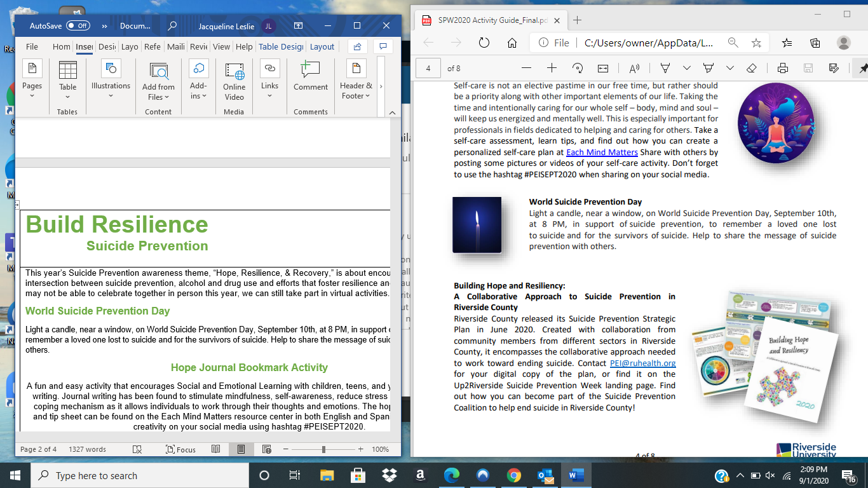Follow the Each Mind Matters link
868x488 pixels.
601,152
